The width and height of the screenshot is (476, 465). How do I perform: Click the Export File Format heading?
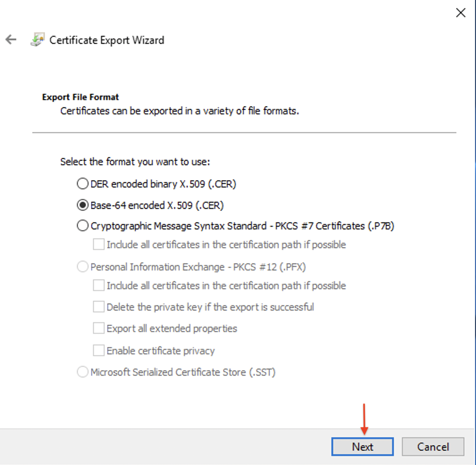pos(80,97)
